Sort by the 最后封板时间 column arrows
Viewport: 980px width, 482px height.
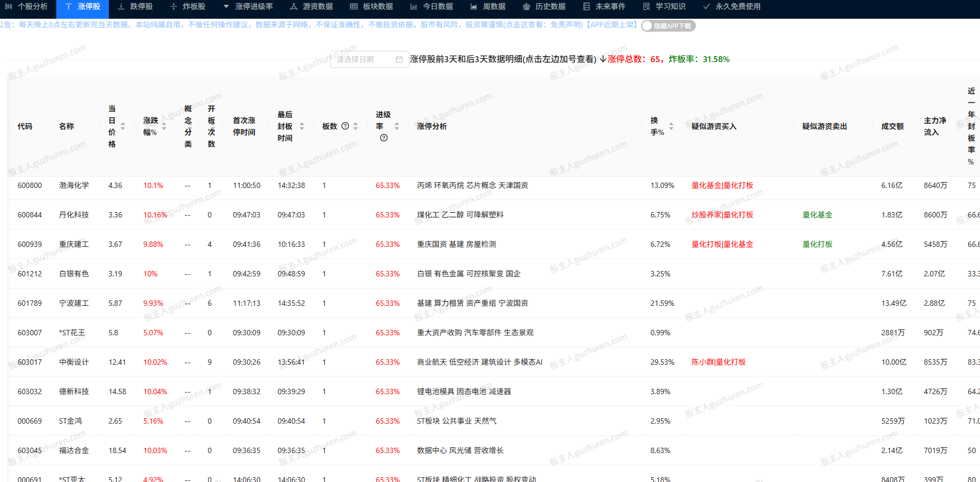click(302, 126)
